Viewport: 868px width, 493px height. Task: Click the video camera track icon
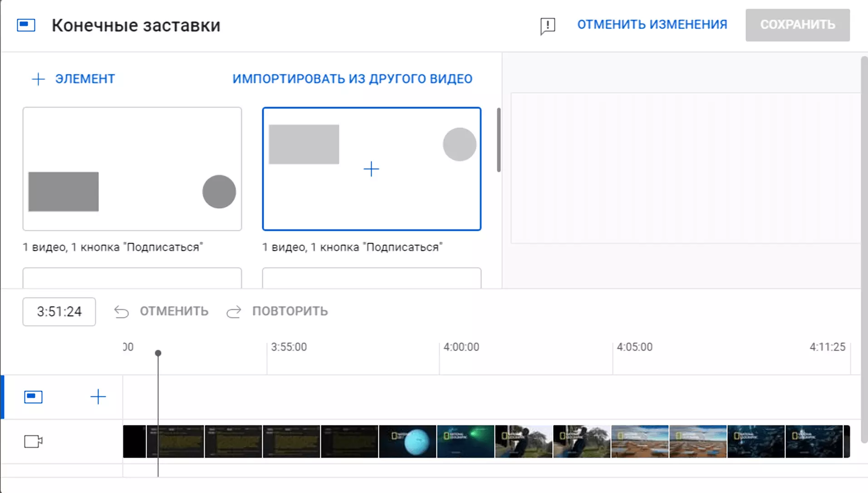coord(33,441)
